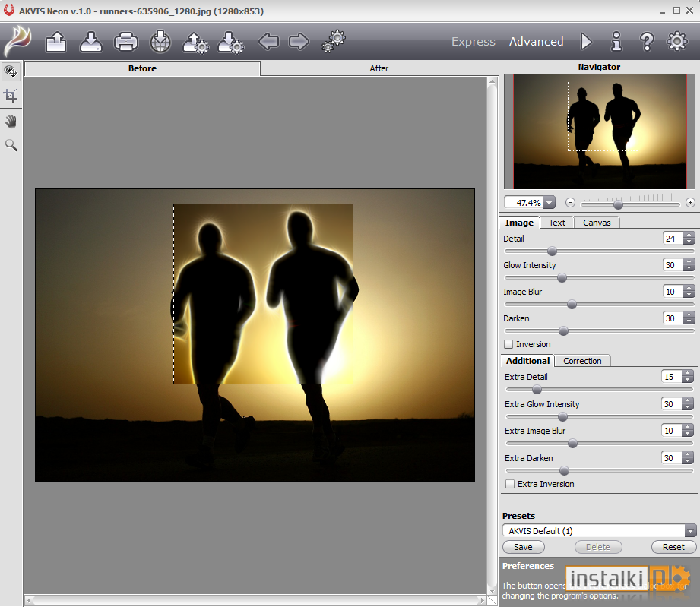This screenshot has width=700, height=607.
Task: Enable the Extra Inversion checkbox
Action: [x=510, y=484]
